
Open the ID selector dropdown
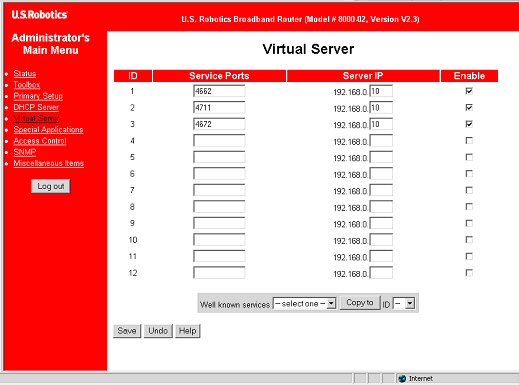(x=404, y=303)
